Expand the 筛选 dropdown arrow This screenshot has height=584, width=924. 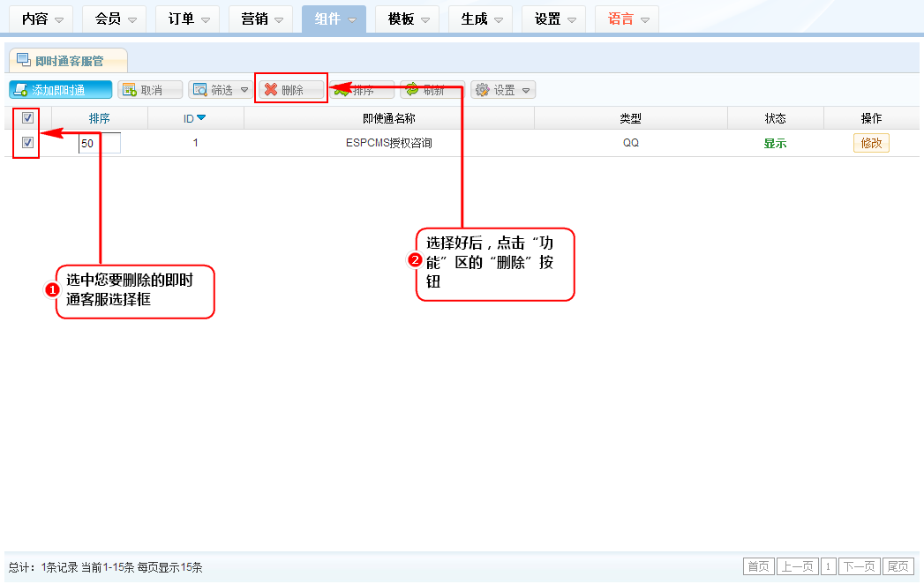pyautogui.click(x=244, y=90)
